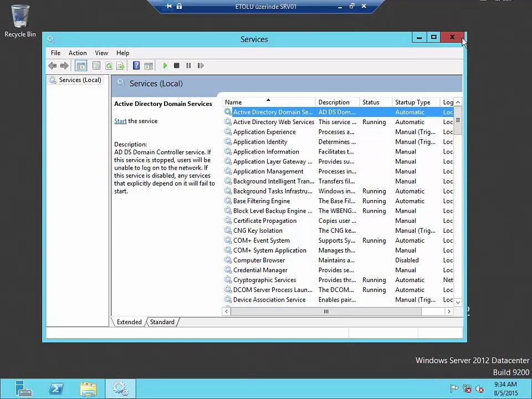Select the Application Identity service

pos(338,141)
